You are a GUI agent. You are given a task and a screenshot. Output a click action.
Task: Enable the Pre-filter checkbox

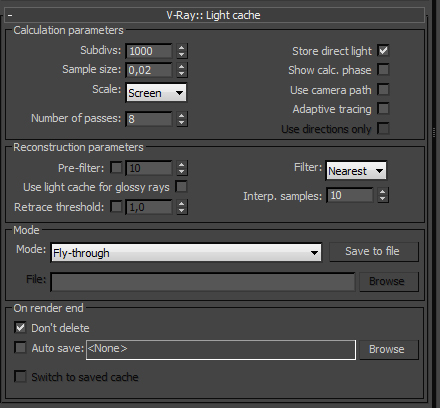[116, 168]
